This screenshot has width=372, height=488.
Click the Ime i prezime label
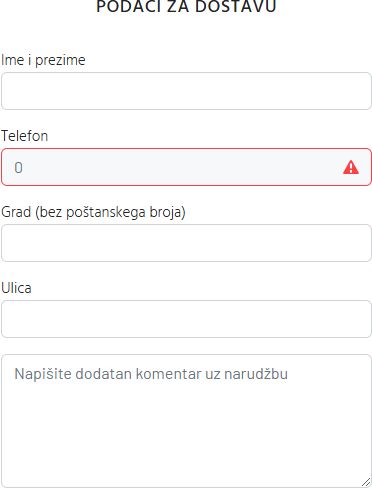(43, 60)
